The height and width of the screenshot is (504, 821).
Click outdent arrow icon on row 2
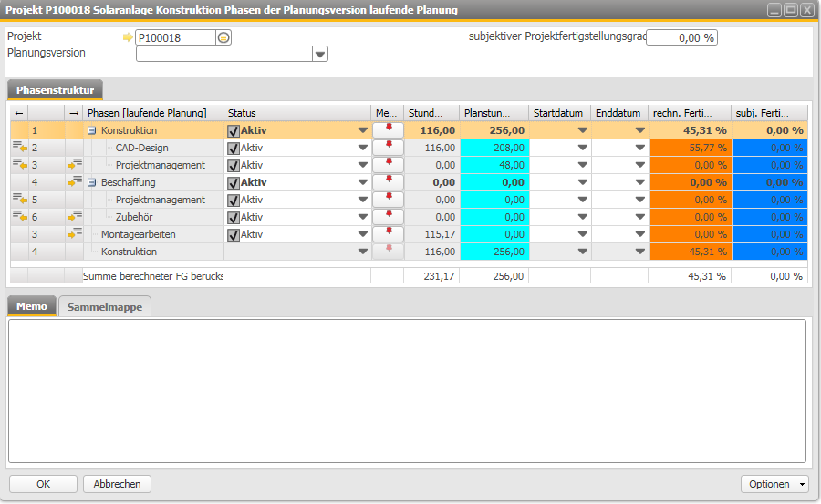pyautogui.click(x=18, y=148)
